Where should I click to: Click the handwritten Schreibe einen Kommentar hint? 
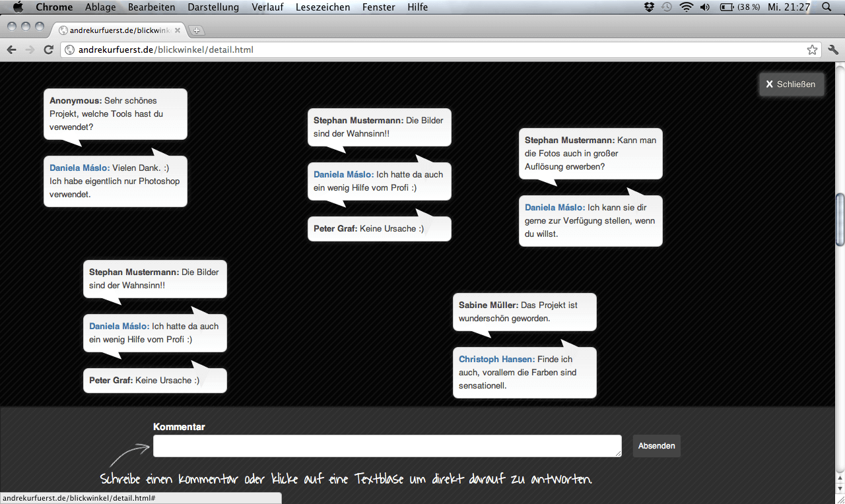(x=346, y=479)
